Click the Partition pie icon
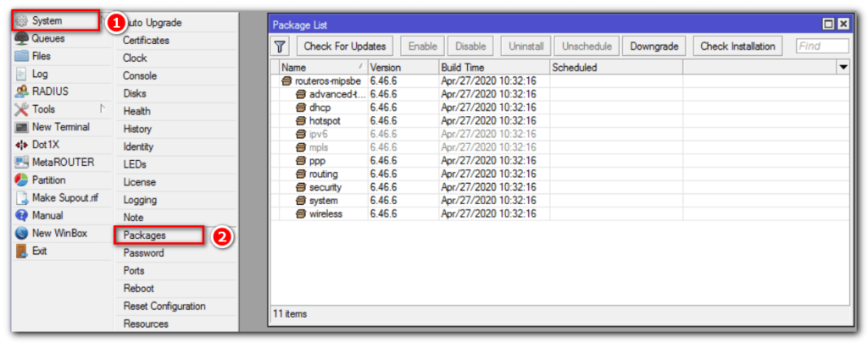The width and height of the screenshot is (868, 343). 21,180
